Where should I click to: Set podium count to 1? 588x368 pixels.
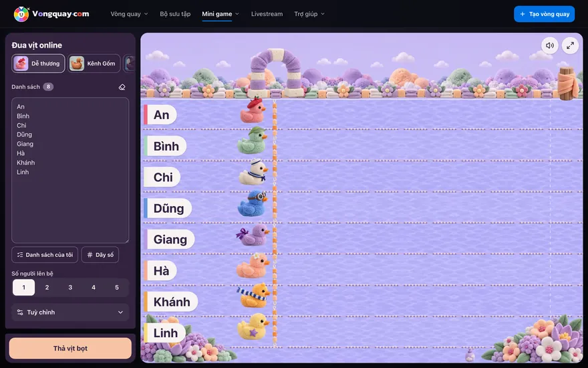23,288
